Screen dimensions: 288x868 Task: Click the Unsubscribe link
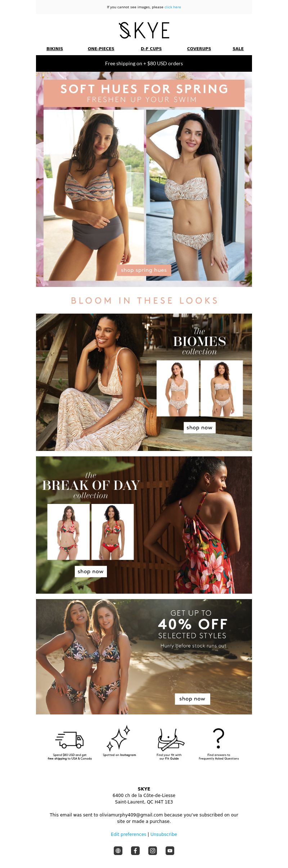(164, 834)
